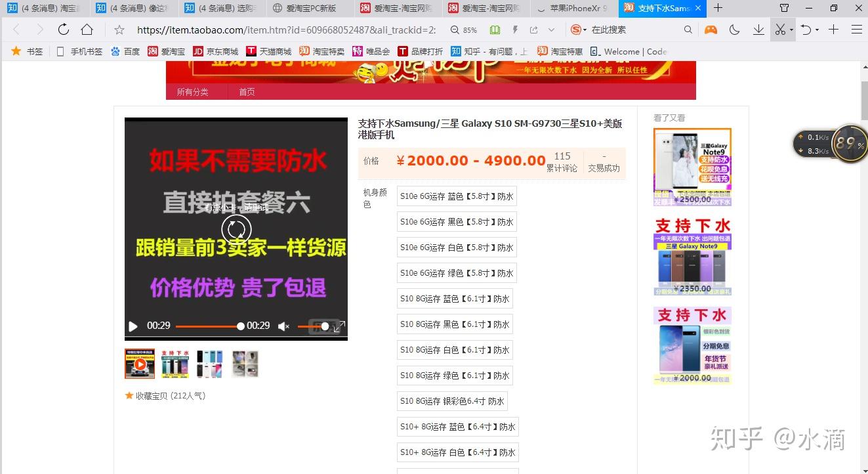Select S10e 6G运存 绿色 5.8寸 option
This screenshot has height=474, width=868.
457,273
